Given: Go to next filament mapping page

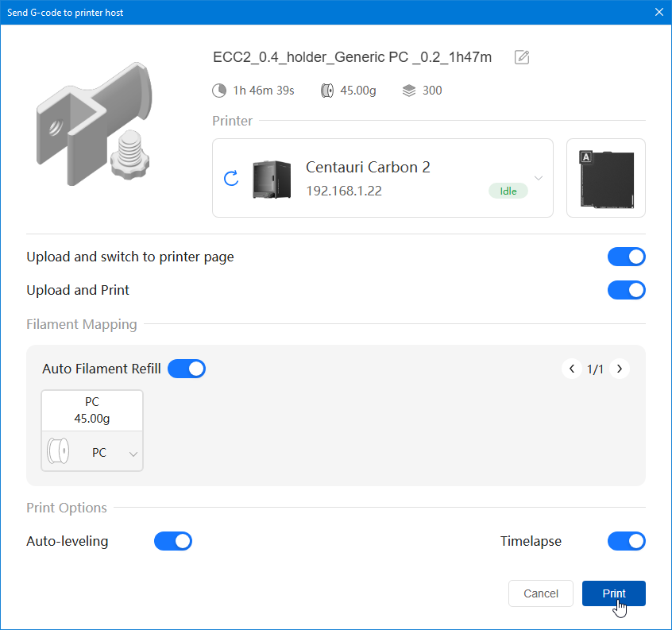Looking at the screenshot, I should pyautogui.click(x=620, y=369).
